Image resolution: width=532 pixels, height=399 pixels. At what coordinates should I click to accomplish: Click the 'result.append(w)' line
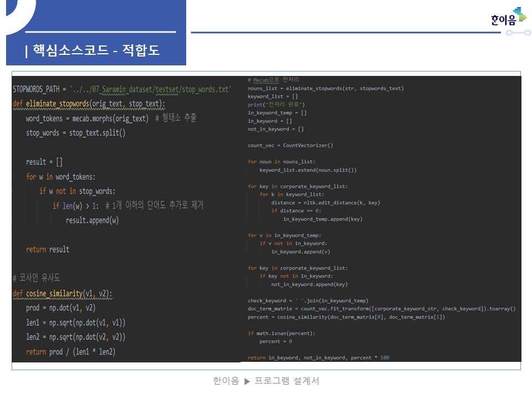(x=93, y=220)
